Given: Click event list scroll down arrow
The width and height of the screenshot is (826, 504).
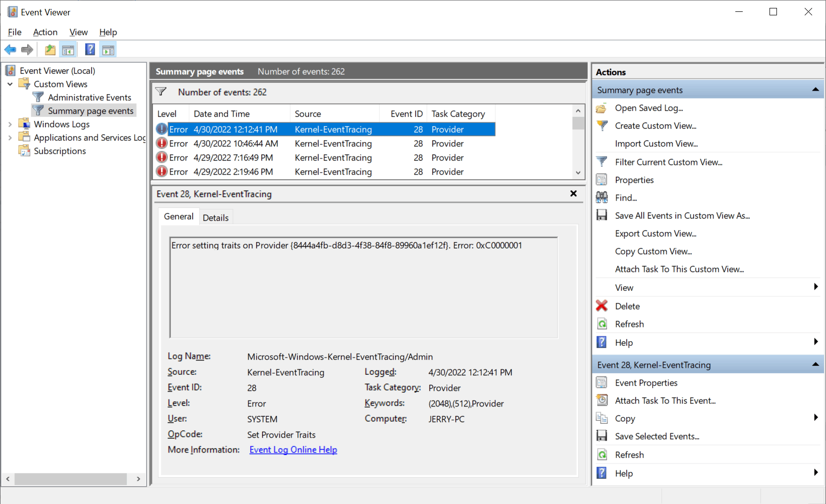Looking at the screenshot, I should click(x=578, y=173).
